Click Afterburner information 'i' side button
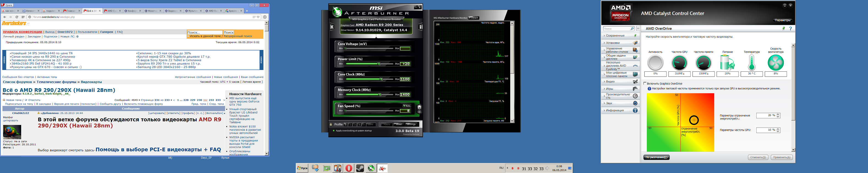The width and height of the screenshot is (868, 173). [421, 27]
